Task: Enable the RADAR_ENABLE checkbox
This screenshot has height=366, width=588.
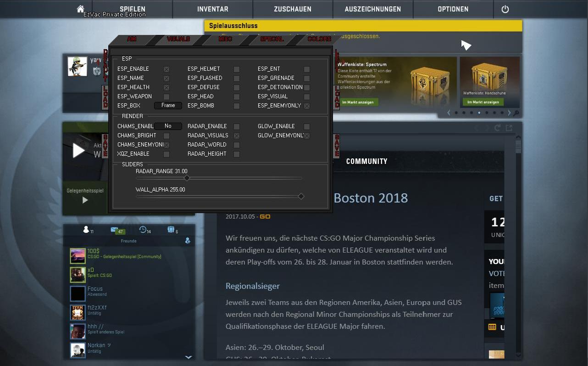Action: 237,127
